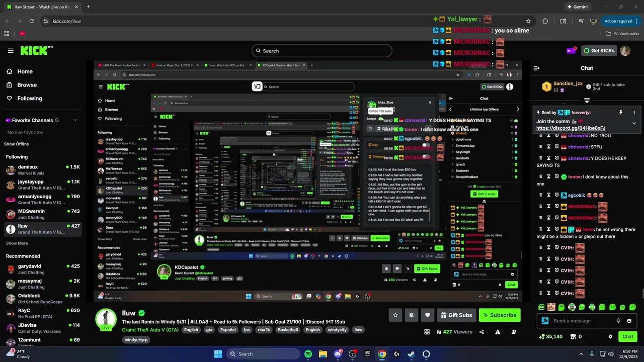644x362 pixels.
Task: Click the windycityrp tag
Action: coord(136,340)
